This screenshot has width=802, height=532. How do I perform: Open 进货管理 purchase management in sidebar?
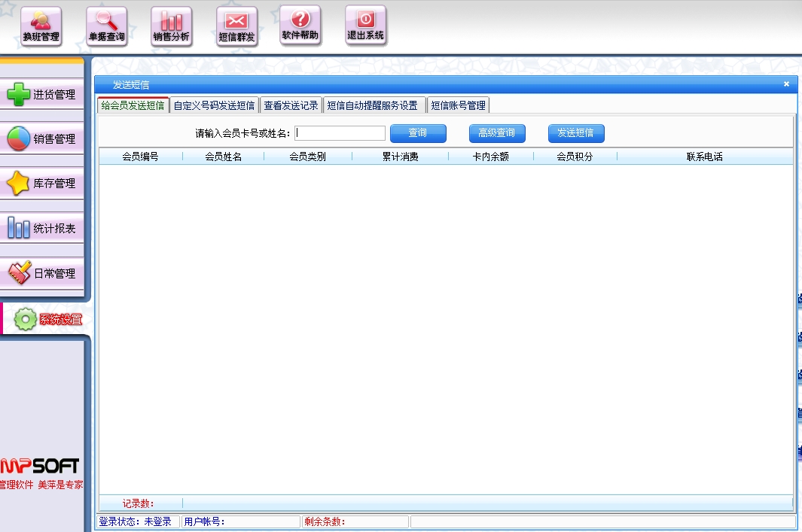42,95
